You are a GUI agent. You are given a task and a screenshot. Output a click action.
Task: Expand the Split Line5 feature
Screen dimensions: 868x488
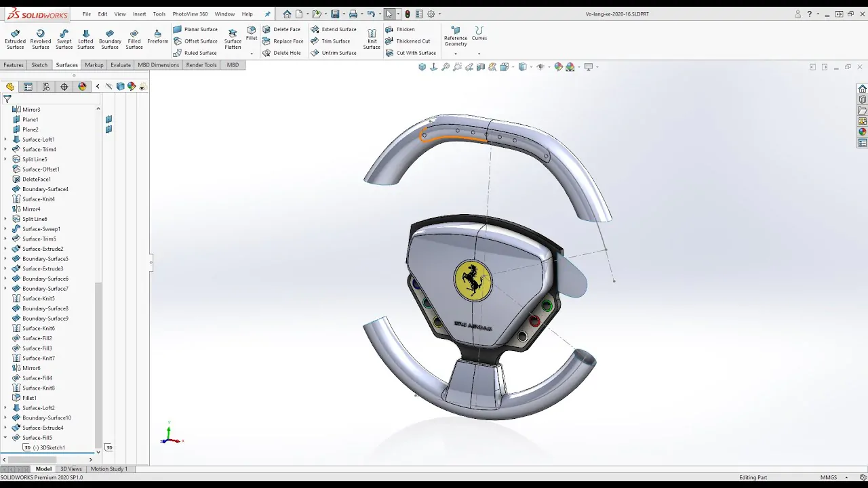pyautogui.click(x=5, y=159)
